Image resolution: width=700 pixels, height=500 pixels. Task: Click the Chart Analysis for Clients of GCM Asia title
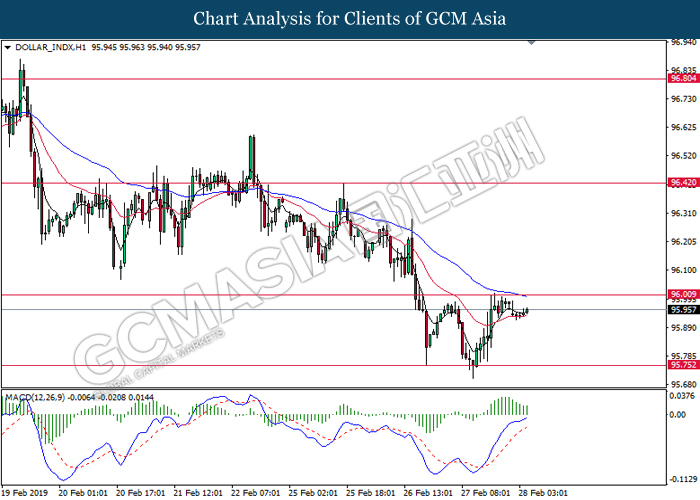(x=350, y=19)
